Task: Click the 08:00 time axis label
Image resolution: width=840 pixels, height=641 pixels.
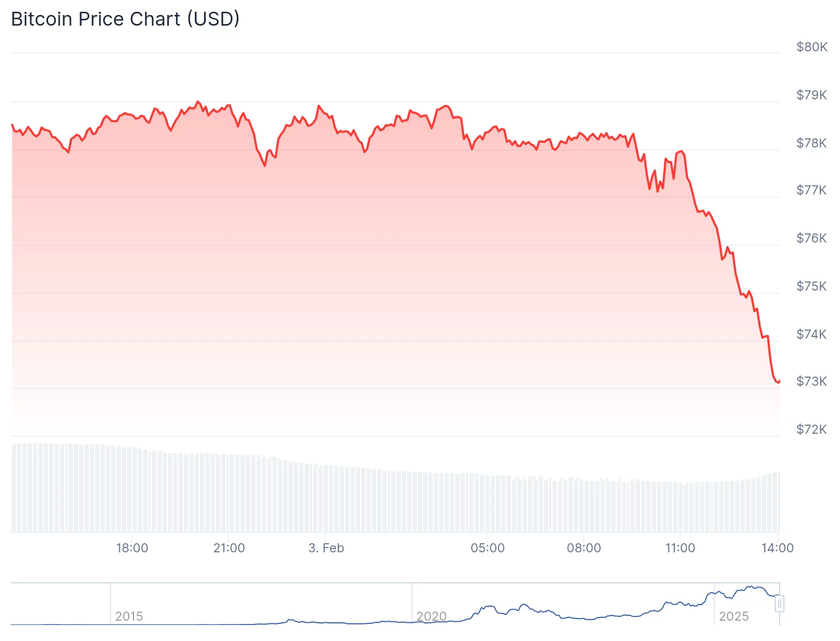Action: pos(584,548)
